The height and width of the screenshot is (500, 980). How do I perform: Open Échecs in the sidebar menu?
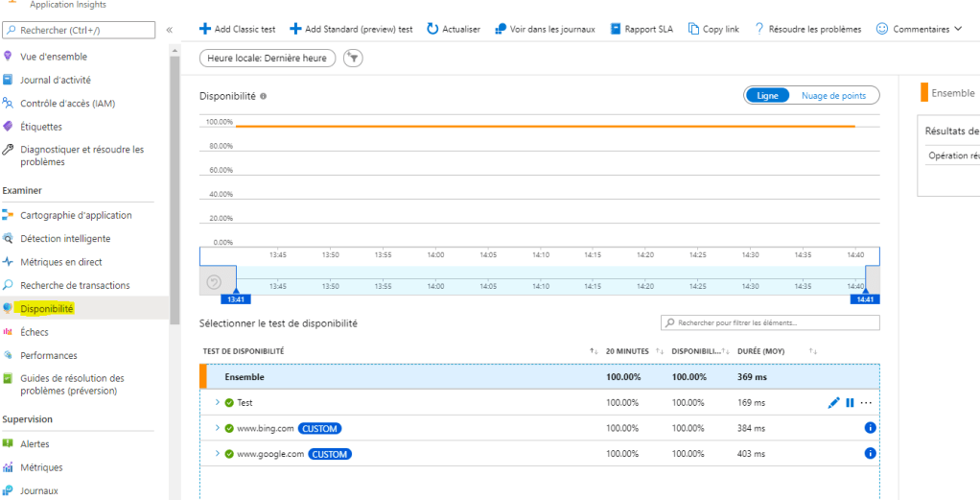35,332
